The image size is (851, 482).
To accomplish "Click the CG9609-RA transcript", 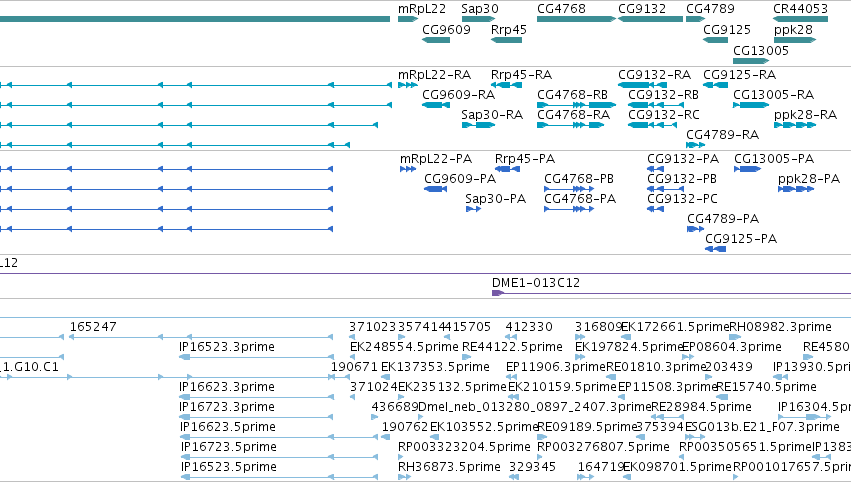I will pos(436,105).
